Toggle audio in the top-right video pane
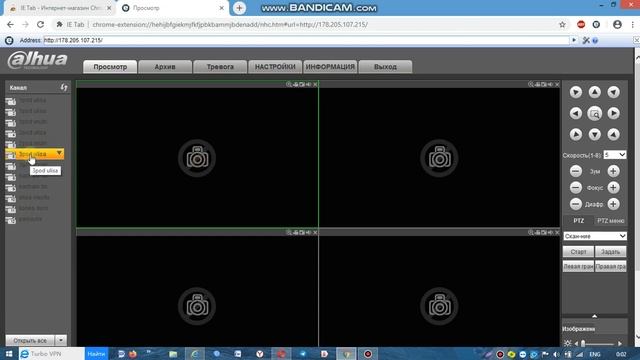640x360 pixels. pos(551,84)
